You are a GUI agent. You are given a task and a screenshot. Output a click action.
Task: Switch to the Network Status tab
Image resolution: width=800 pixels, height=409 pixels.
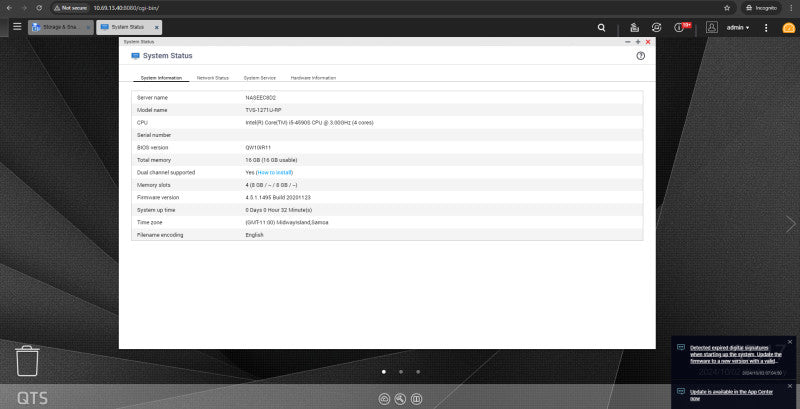pyautogui.click(x=213, y=78)
